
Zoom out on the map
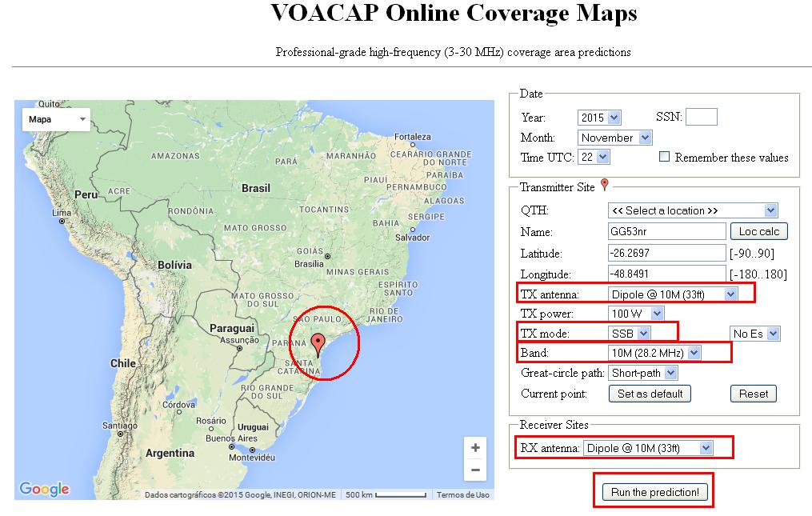click(x=475, y=470)
